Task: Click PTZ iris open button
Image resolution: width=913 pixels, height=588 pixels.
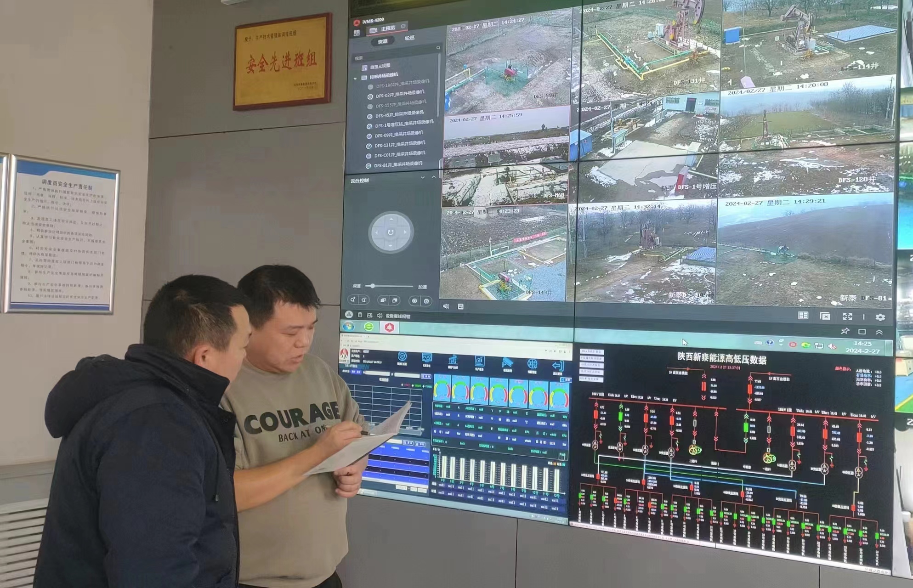Action: tap(414, 301)
